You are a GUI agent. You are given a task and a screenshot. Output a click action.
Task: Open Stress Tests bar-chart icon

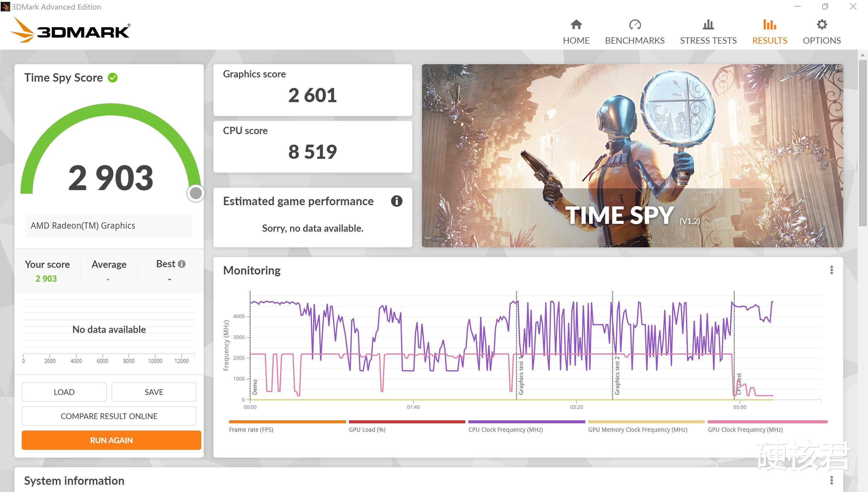[x=708, y=25]
